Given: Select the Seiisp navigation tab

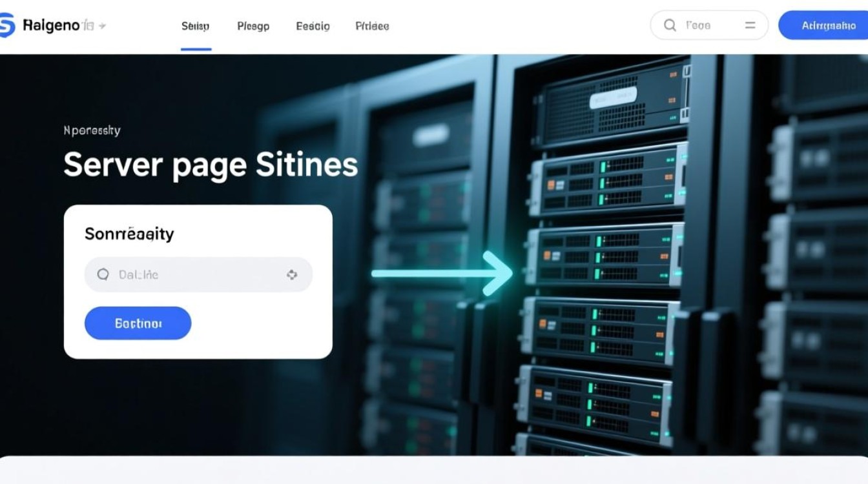Looking at the screenshot, I should 195,26.
